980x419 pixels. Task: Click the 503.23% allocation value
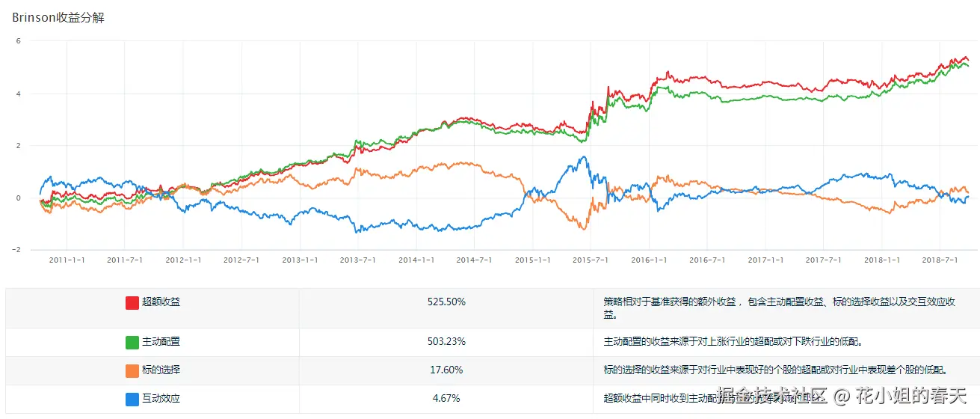coord(446,342)
